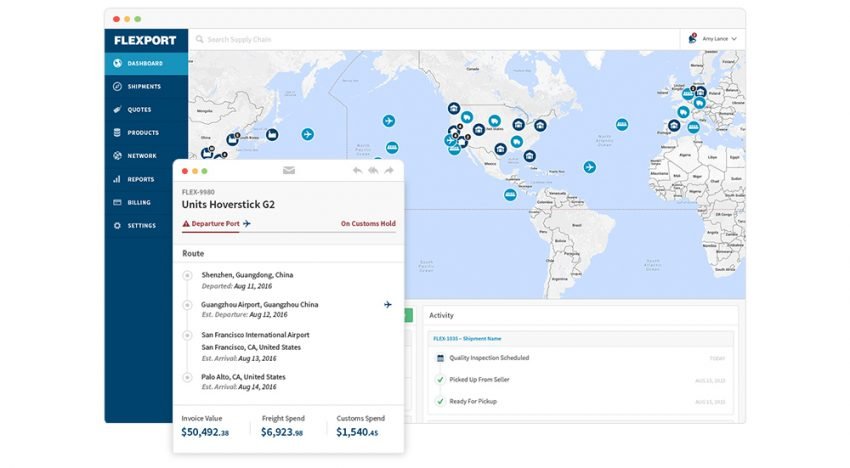Focus the Search Supply Chain field
This screenshot has height=468, width=850.
(x=434, y=39)
